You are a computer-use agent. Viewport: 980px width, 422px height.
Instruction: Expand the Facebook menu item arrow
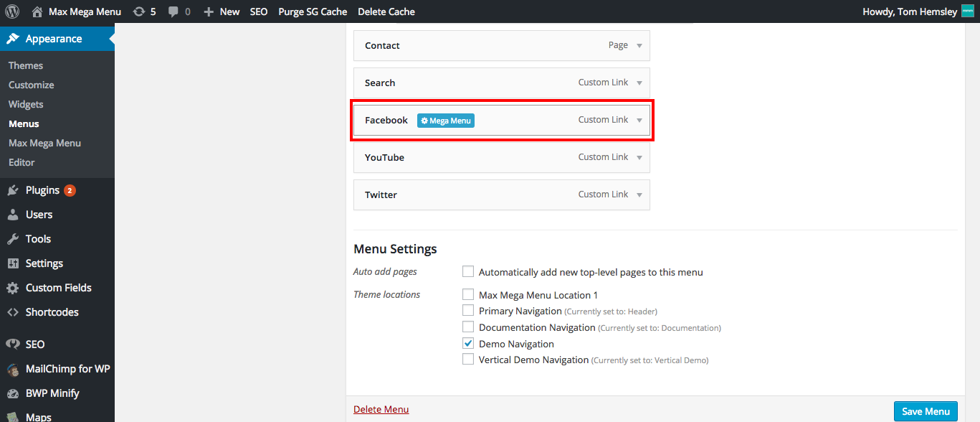639,120
